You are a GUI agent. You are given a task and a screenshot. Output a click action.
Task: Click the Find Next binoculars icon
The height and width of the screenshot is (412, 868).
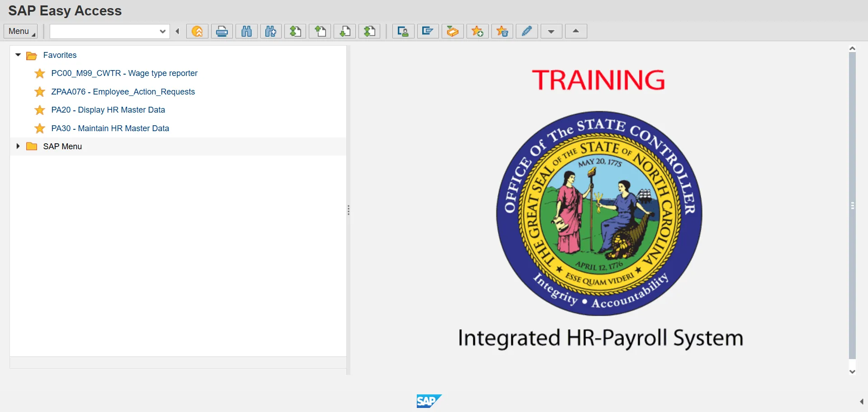271,31
